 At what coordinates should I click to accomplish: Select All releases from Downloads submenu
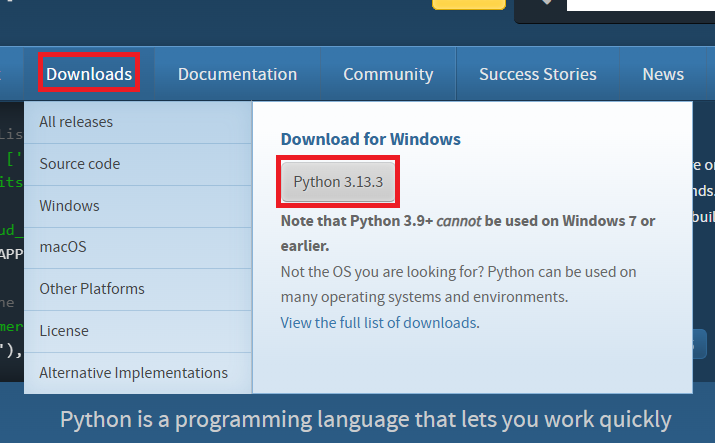(x=138, y=122)
